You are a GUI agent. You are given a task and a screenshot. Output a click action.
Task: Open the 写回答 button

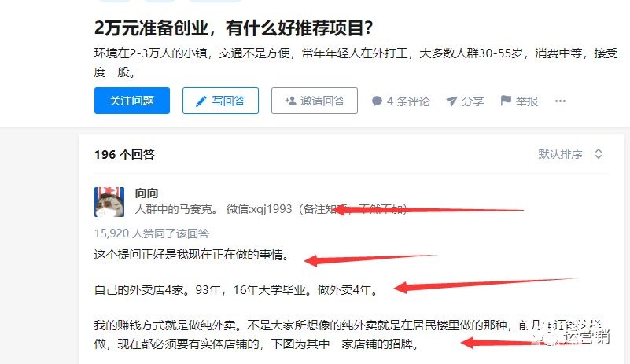pos(220,101)
